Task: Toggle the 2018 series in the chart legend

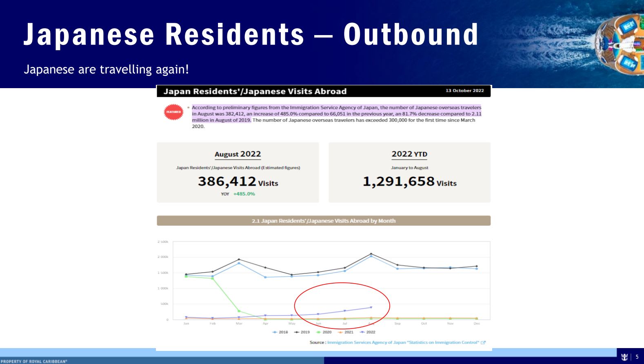Action: [280, 332]
